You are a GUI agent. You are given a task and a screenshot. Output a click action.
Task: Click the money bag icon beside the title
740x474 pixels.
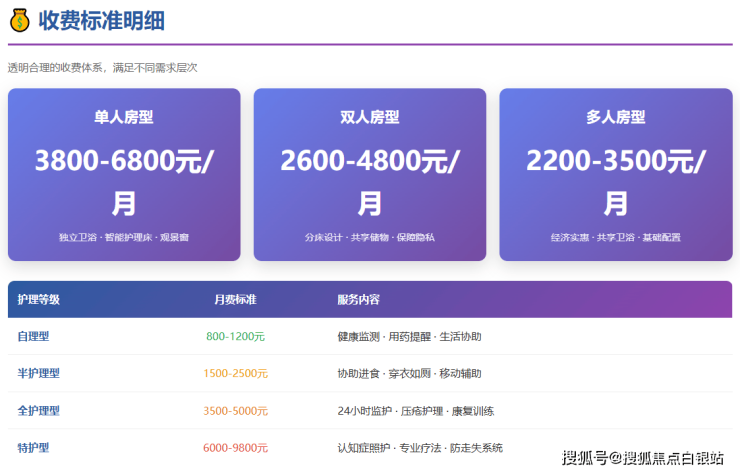click(19, 19)
